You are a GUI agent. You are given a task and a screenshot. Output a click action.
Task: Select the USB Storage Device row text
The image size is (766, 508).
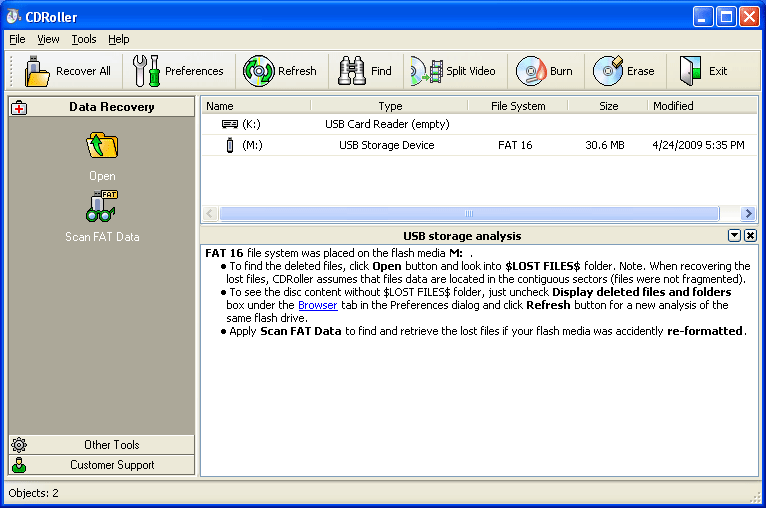click(386, 145)
